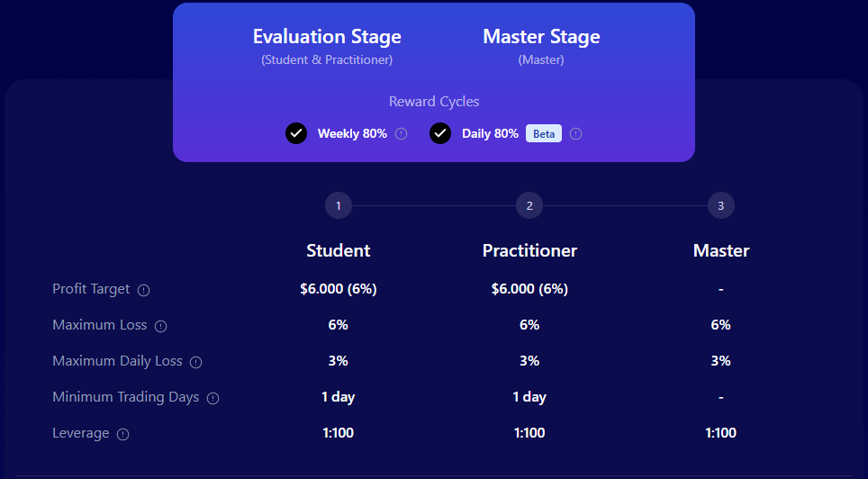Click info icon after Daily 80% Beta
The height and width of the screenshot is (479, 868).
pyautogui.click(x=576, y=134)
